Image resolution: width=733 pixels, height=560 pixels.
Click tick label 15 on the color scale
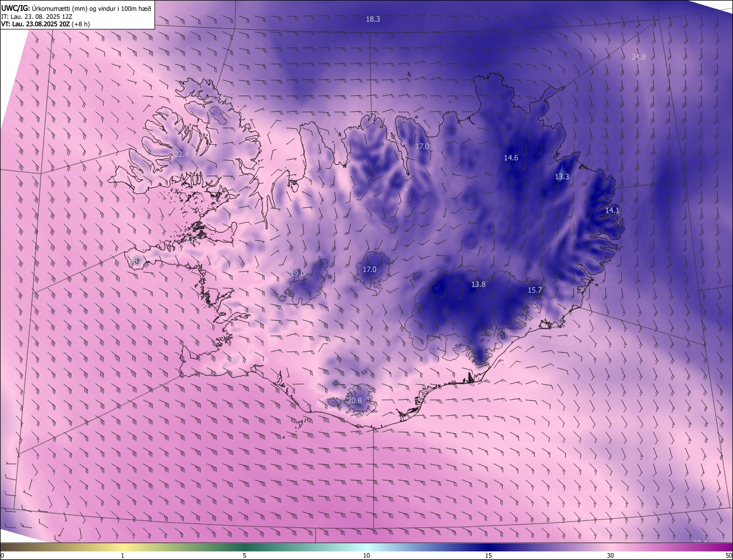488,555
